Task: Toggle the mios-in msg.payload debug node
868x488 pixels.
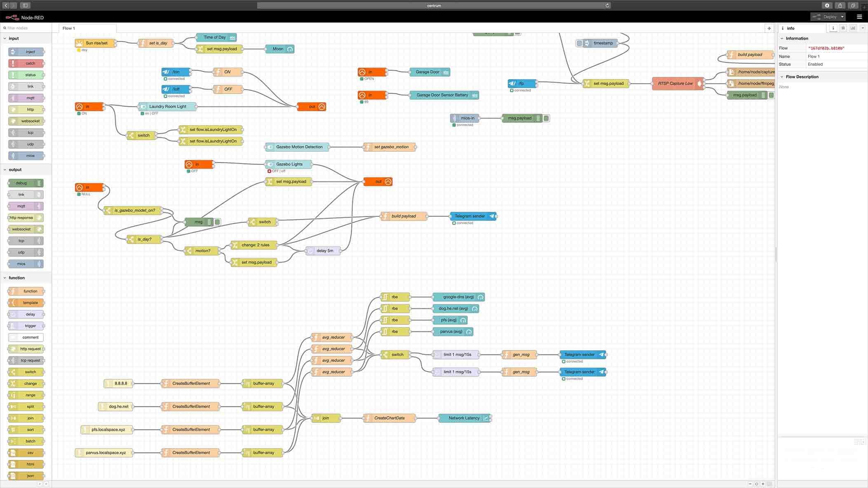Action: (x=546, y=118)
